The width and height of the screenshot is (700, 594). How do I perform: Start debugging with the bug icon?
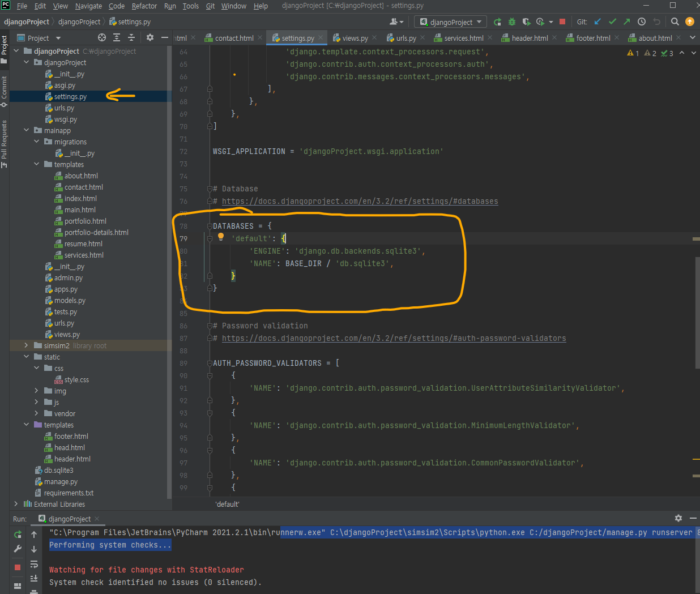(x=512, y=22)
